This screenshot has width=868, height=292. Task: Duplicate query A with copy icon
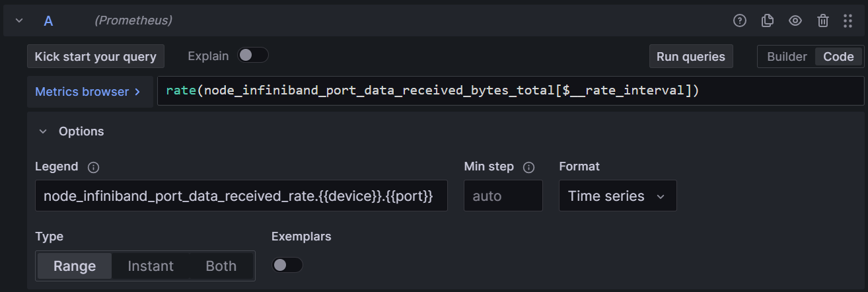coord(768,20)
